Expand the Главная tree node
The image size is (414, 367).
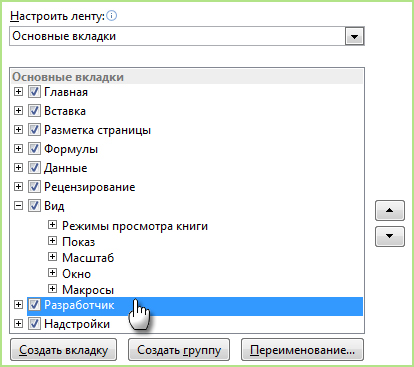(x=18, y=92)
